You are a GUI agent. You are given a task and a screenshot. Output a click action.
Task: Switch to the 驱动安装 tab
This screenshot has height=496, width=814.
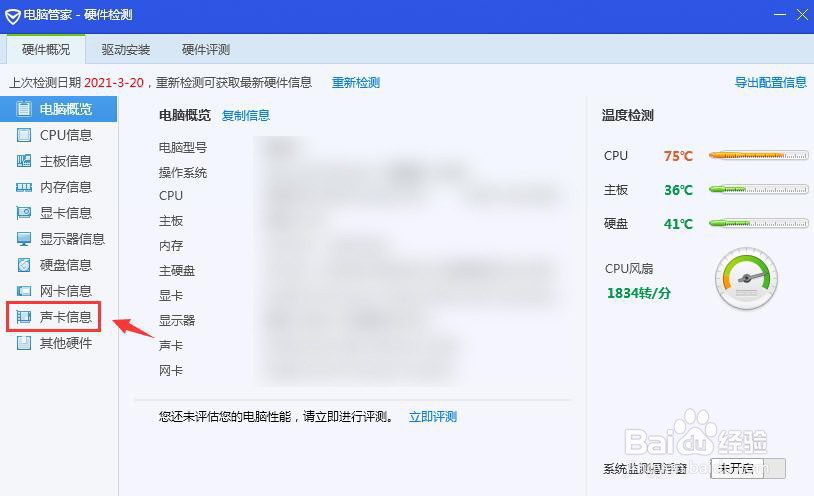(126, 49)
